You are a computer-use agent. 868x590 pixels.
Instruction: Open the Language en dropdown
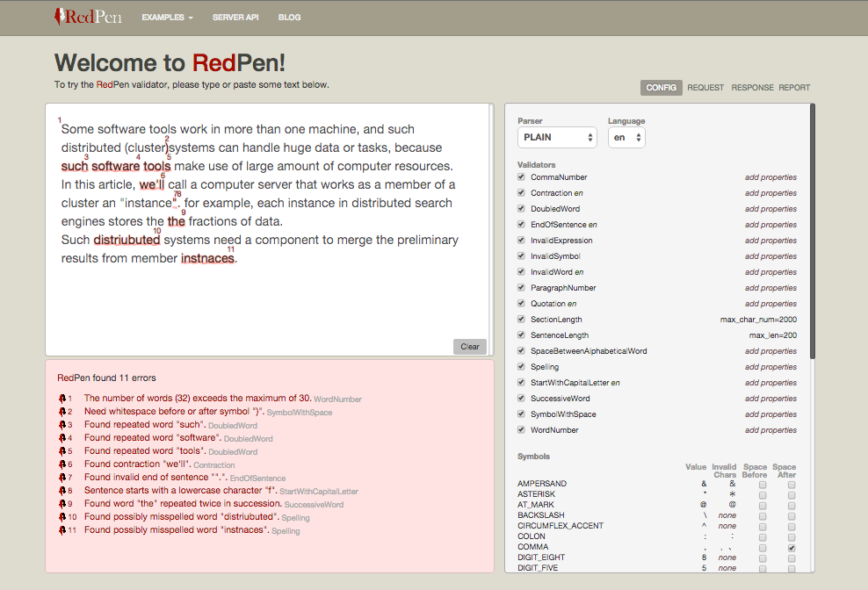click(x=626, y=138)
